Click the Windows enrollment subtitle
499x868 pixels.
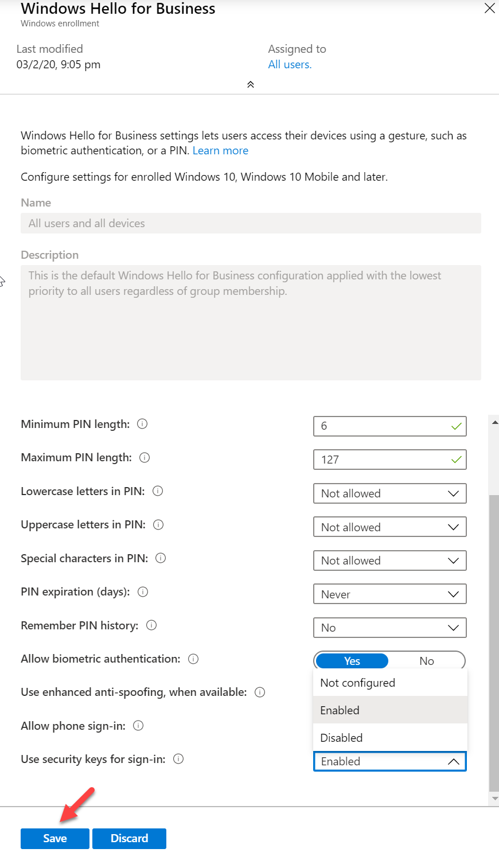[60, 24]
